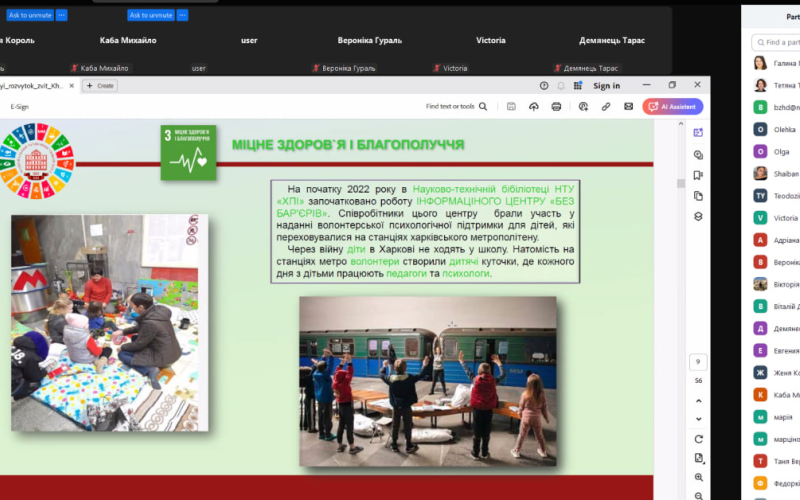Viewport: 800px width, 500px height.
Task: Click the slide title МІЦНЕ ЗДОРОВ'Я І БЛАГОПОЛУЧЧЯ
Action: 348,145
